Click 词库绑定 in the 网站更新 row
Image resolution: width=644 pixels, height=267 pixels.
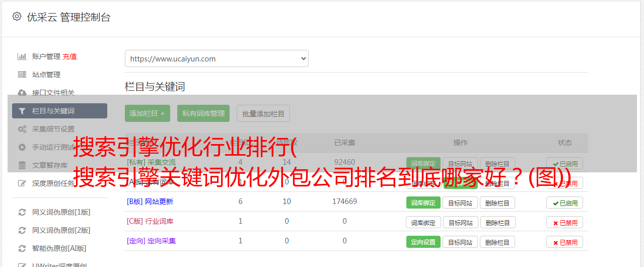point(423,203)
